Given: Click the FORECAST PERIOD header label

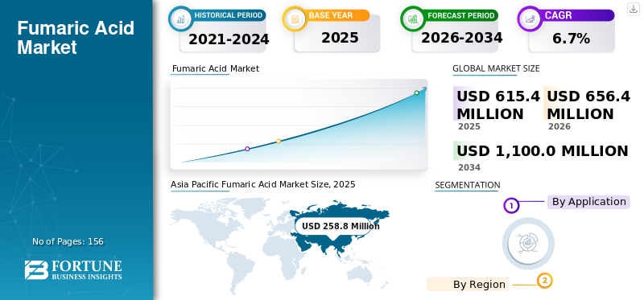Looking at the screenshot, I should [x=460, y=15].
